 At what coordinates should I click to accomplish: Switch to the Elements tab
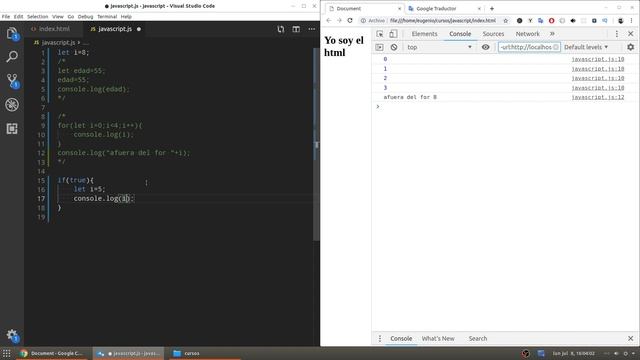click(x=424, y=34)
